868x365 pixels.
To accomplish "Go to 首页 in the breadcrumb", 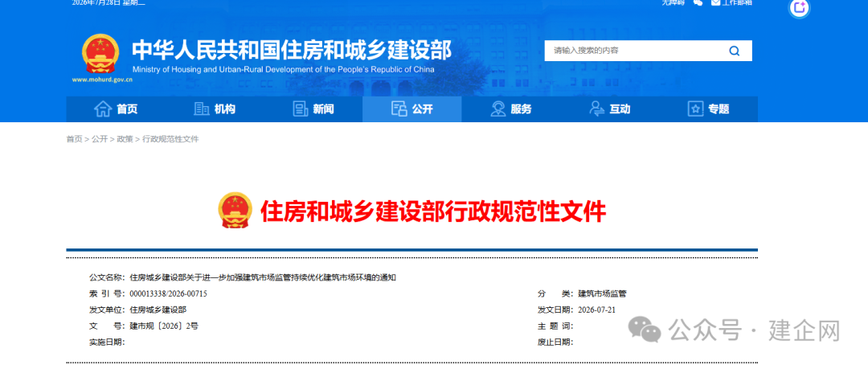I will point(74,139).
